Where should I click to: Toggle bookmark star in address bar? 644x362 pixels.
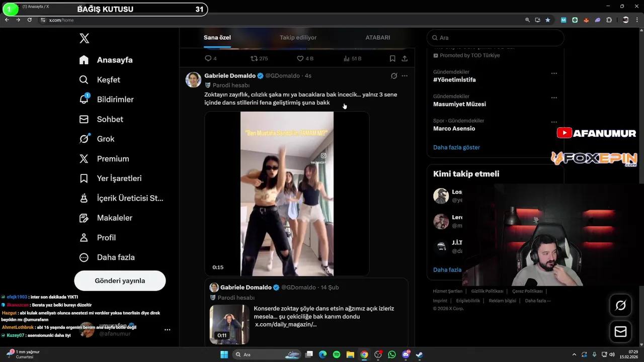(547, 20)
